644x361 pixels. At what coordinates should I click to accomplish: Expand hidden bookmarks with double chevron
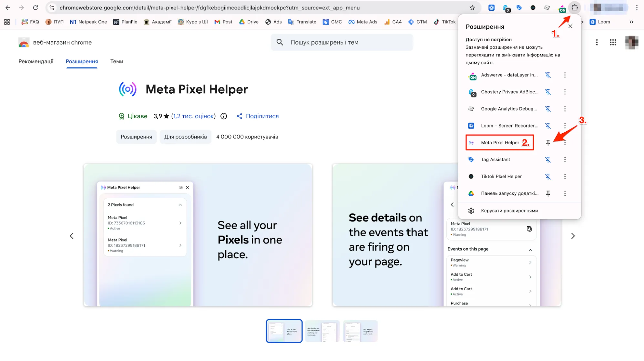tap(631, 22)
